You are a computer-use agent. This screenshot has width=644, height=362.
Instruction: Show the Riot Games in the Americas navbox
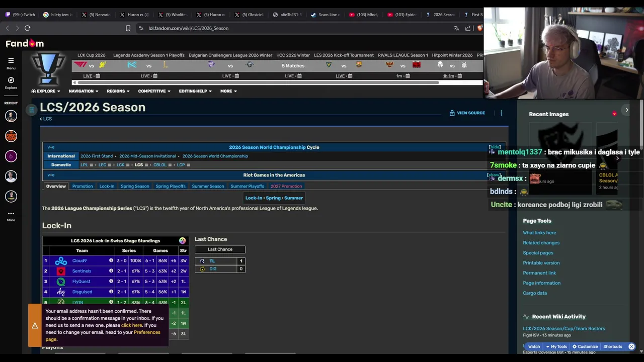tap(494, 175)
